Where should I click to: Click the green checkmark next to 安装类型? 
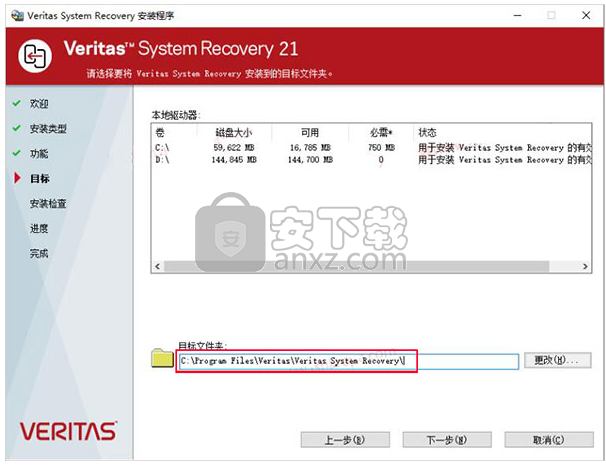click(17, 128)
